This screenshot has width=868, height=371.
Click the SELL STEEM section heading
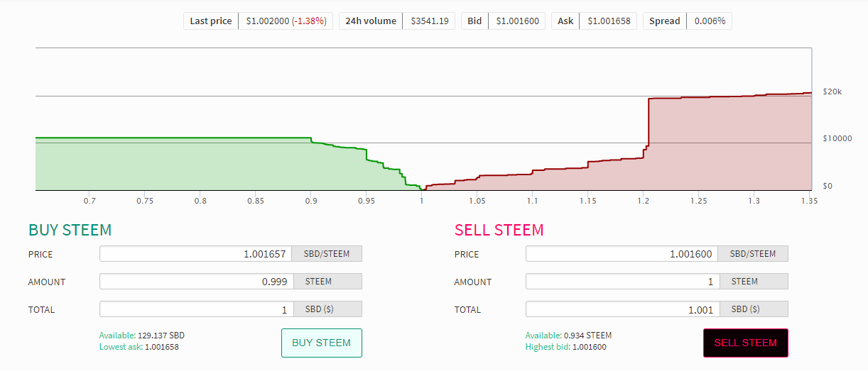499,230
